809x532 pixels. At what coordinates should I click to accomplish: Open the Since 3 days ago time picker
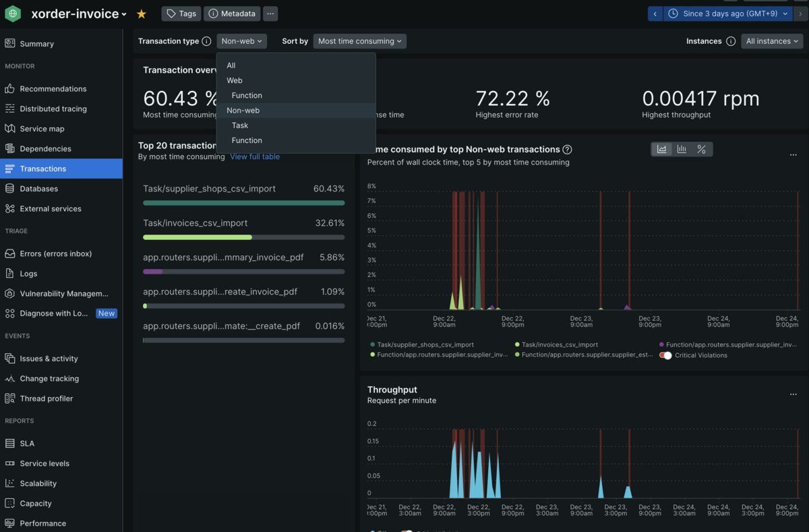pyautogui.click(x=727, y=13)
